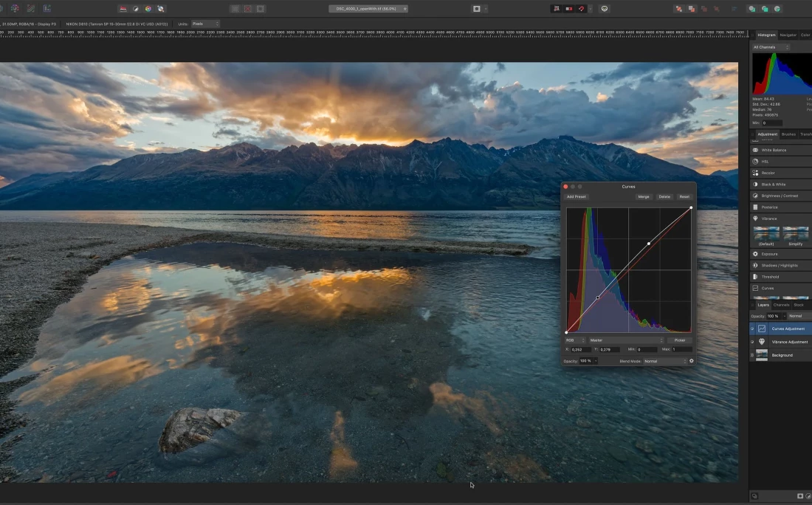Select the Exposure adjustment icon
Screen dimensions: 812x505
[755, 254]
